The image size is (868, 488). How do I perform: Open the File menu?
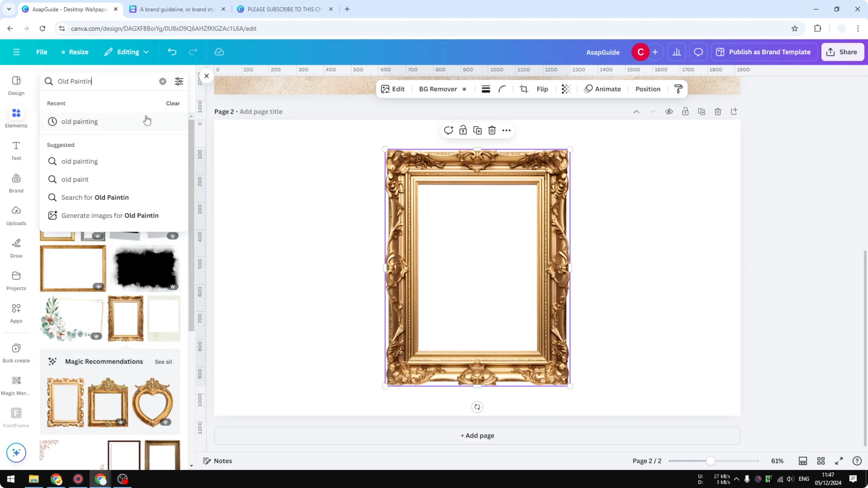click(x=42, y=52)
